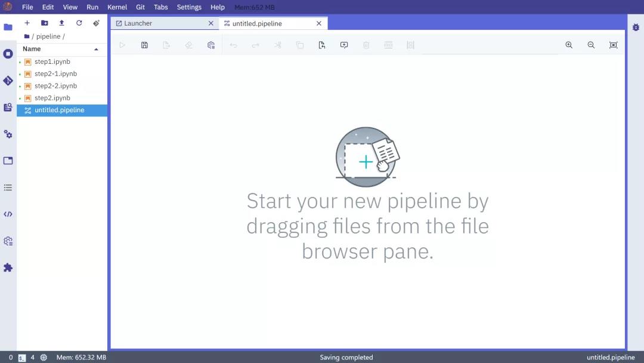Open the Tabs menu
Viewport: 644px width, 363px height.
click(x=160, y=7)
